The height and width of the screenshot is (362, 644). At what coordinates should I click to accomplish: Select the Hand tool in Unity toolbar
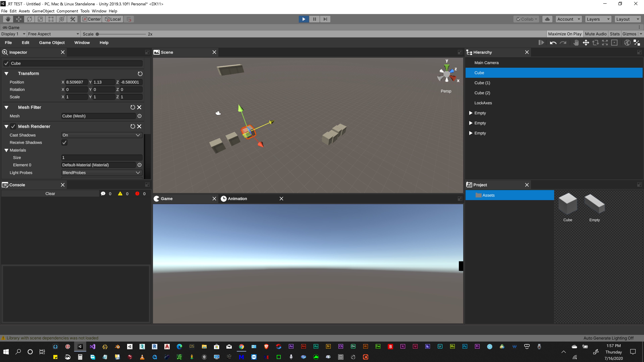8,19
